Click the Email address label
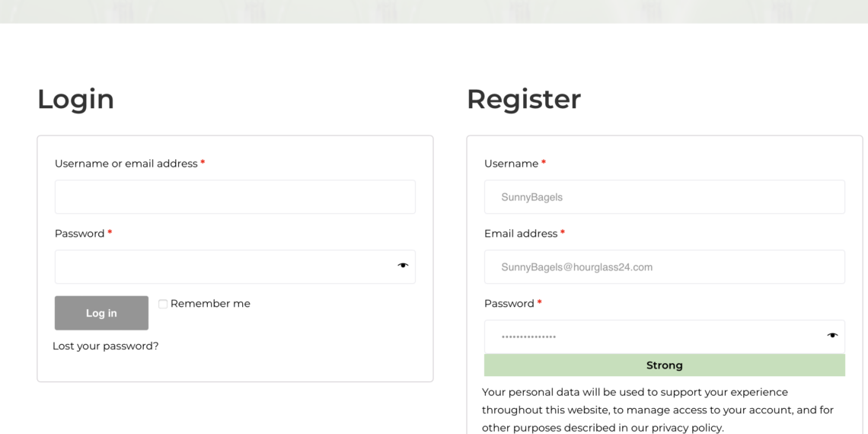The height and width of the screenshot is (434, 868). pos(521,234)
